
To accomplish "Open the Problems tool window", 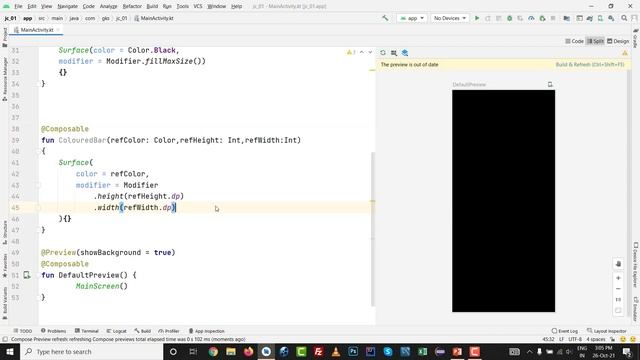I will point(53,331).
